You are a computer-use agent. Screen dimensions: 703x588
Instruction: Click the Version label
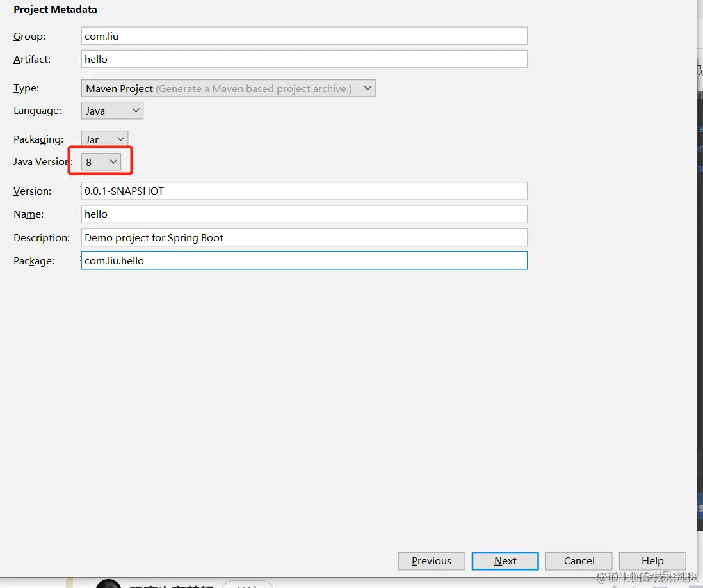32,191
